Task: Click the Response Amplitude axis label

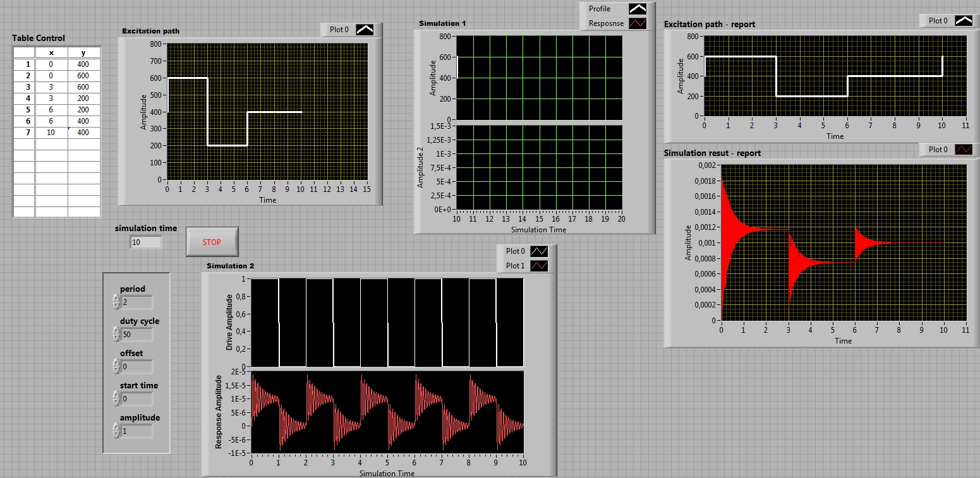Action: pyautogui.click(x=219, y=412)
